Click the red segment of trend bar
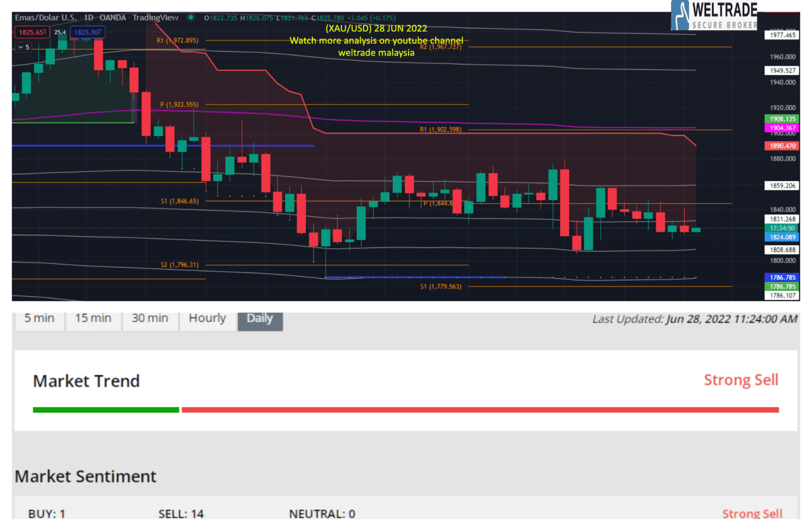The image size is (812, 531). coord(480,410)
